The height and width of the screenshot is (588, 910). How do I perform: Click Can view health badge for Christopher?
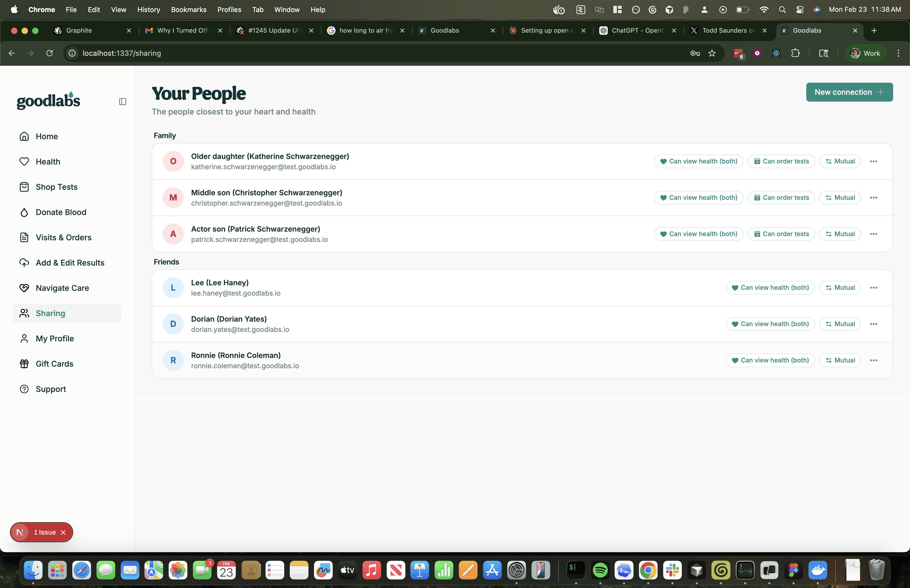[699, 198]
